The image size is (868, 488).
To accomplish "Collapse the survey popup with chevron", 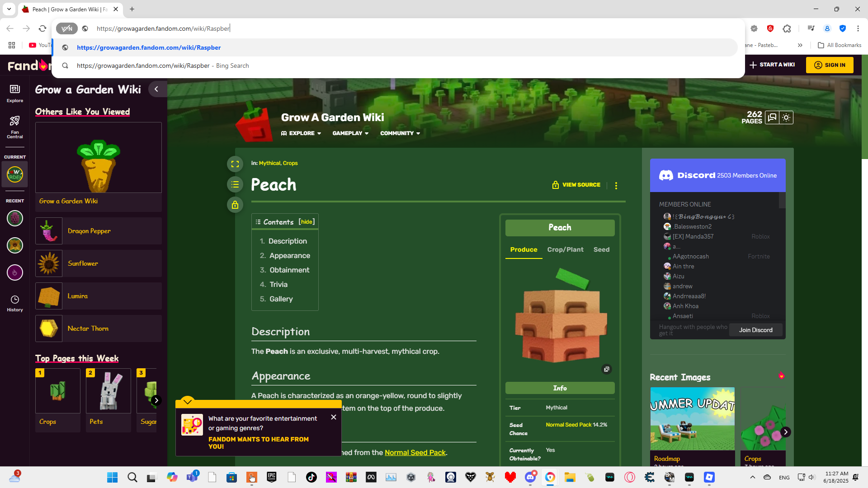I will [x=188, y=401].
